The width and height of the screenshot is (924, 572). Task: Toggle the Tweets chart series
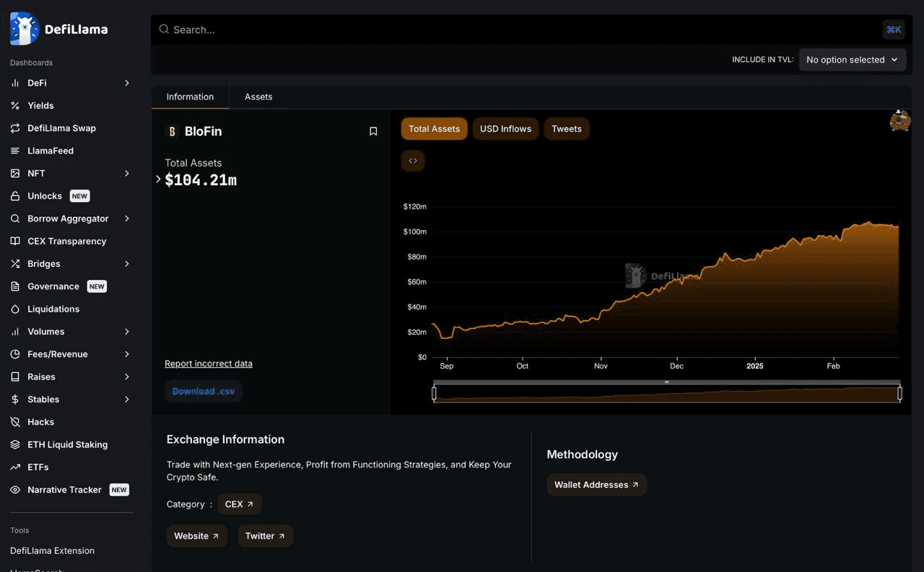click(x=567, y=129)
